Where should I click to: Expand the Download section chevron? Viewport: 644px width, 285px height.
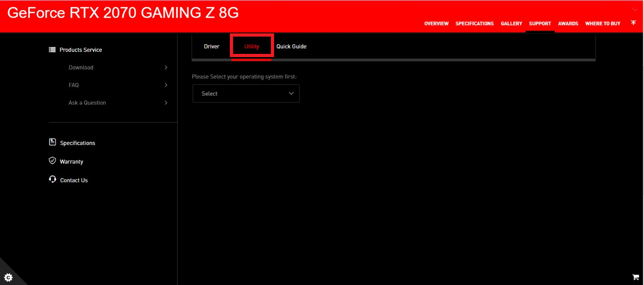click(x=166, y=68)
